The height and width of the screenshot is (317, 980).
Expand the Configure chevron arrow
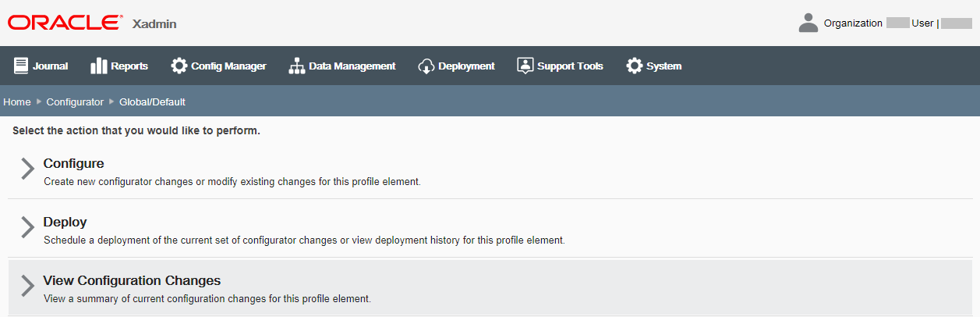tap(28, 169)
